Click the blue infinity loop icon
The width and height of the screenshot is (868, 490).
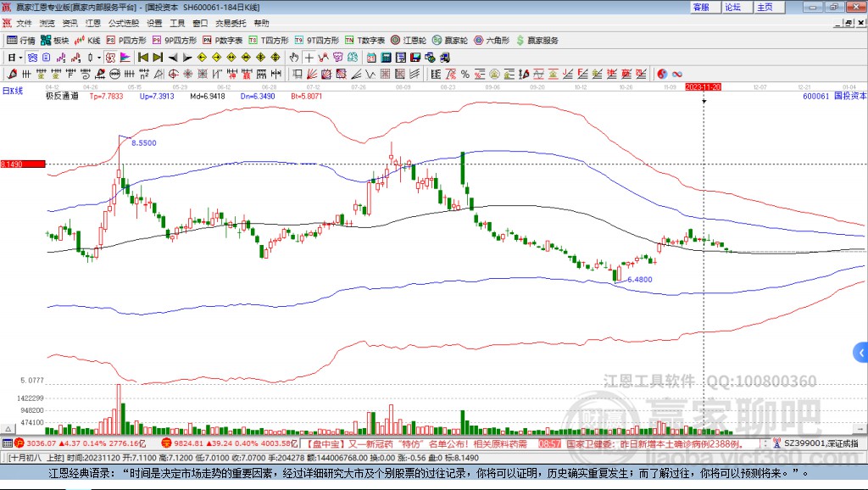(x=677, y=75)
